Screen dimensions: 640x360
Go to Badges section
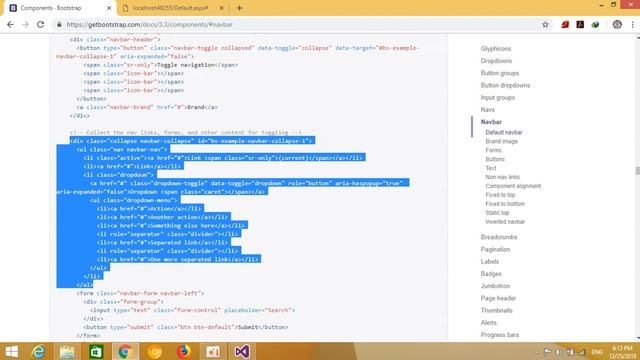(491, 274)
